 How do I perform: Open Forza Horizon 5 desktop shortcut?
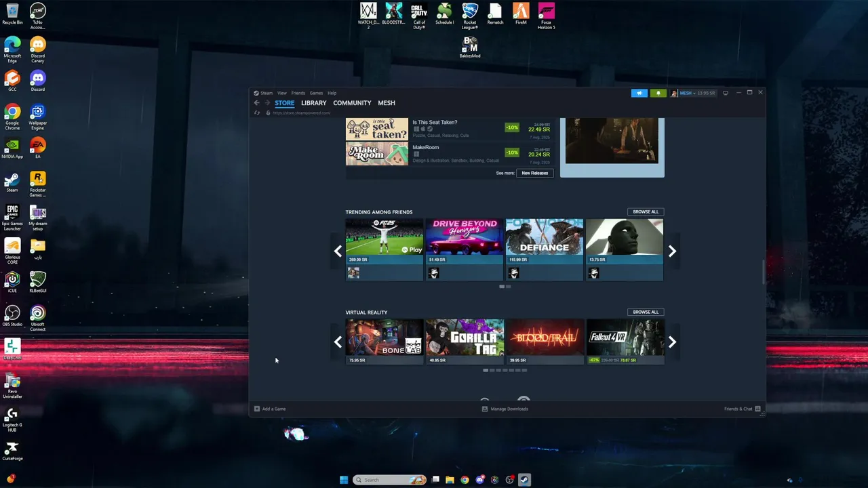coord(547,16)
